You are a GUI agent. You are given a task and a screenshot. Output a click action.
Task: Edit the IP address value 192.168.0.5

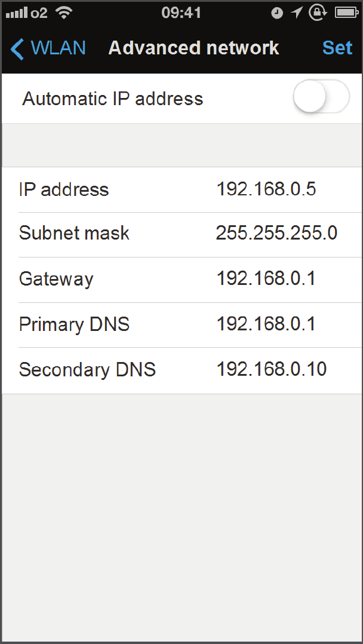(266, 189)
